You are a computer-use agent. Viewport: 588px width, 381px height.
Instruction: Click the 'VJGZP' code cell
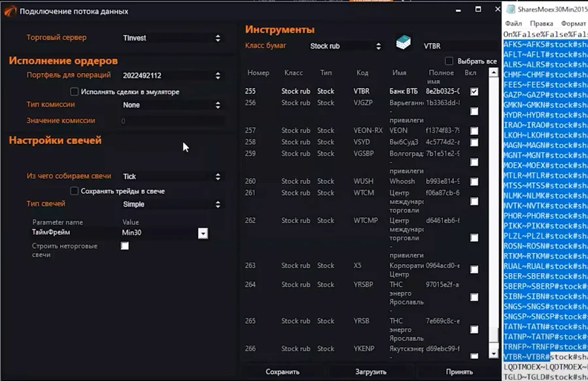pos(363,103)
